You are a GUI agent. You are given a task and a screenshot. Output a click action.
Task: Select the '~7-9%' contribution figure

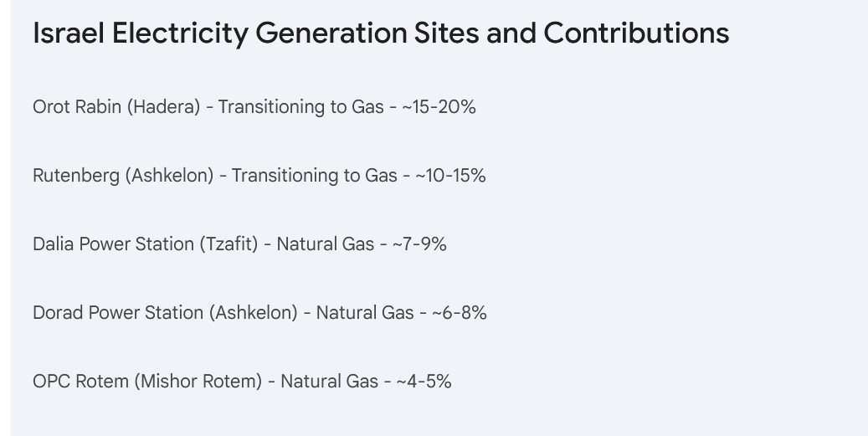419,244
